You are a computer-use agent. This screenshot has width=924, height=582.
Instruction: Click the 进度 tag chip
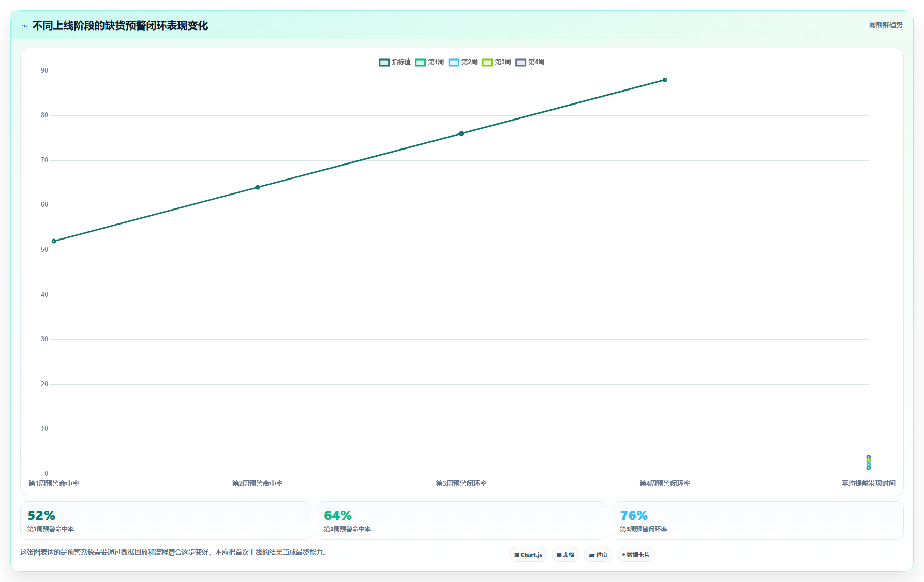click(x=598, y=555)
